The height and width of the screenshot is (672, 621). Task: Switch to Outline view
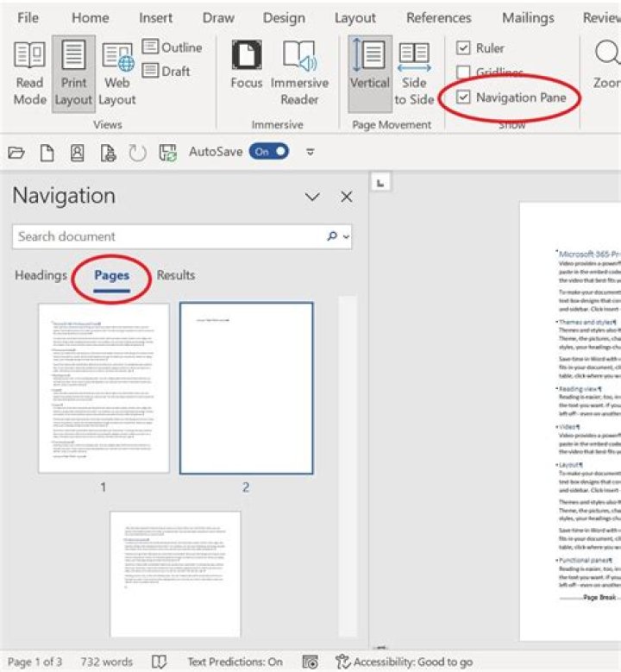(172, 47)
